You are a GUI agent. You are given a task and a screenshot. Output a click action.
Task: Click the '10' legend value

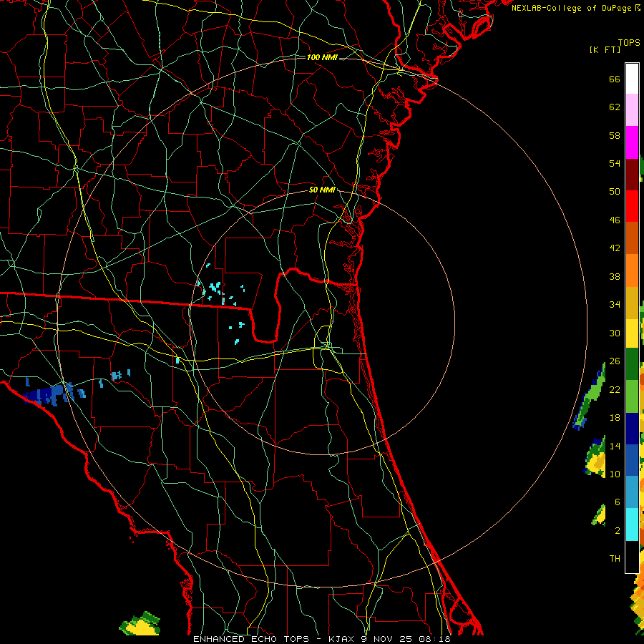615,474
